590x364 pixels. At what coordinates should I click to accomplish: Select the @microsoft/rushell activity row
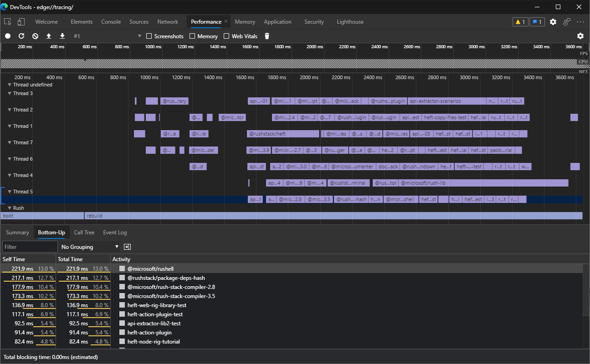click(x=292, y=268)
